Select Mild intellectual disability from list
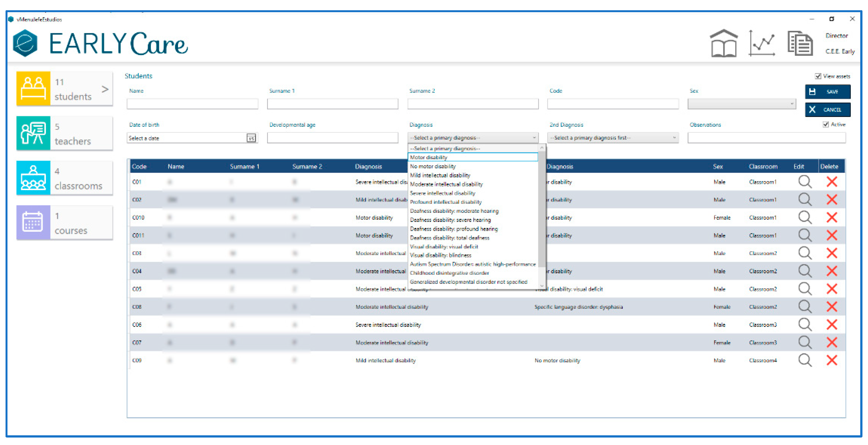The height and width of the screenshot is (445, 868). (x=440, y=175)
